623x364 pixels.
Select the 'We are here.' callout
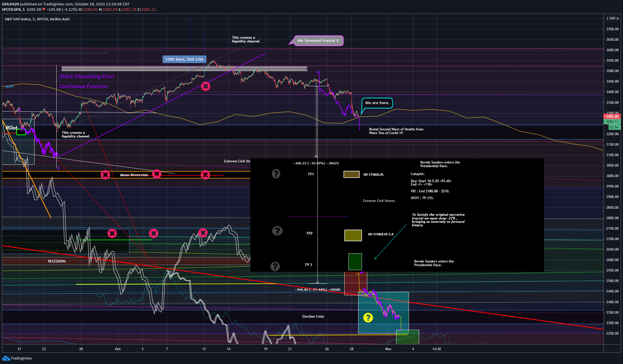pyautogui.click(x=377, y=103)
